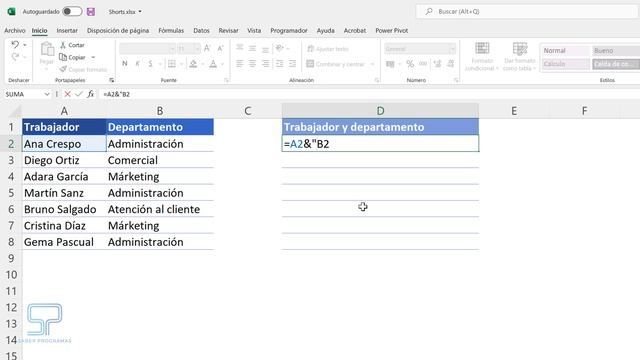640x360 pixels.
Task: Switch to the Disposición de página tab
Action: tap(118, 31)
